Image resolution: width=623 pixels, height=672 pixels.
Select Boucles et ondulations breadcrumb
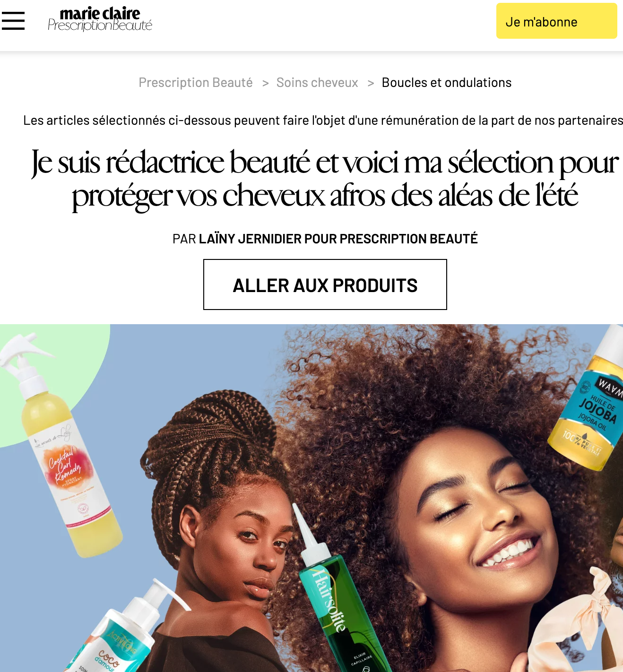447,83
